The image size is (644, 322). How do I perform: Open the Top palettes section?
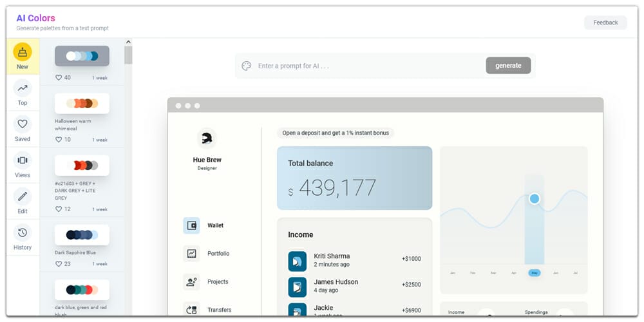(x=23, y=93)
